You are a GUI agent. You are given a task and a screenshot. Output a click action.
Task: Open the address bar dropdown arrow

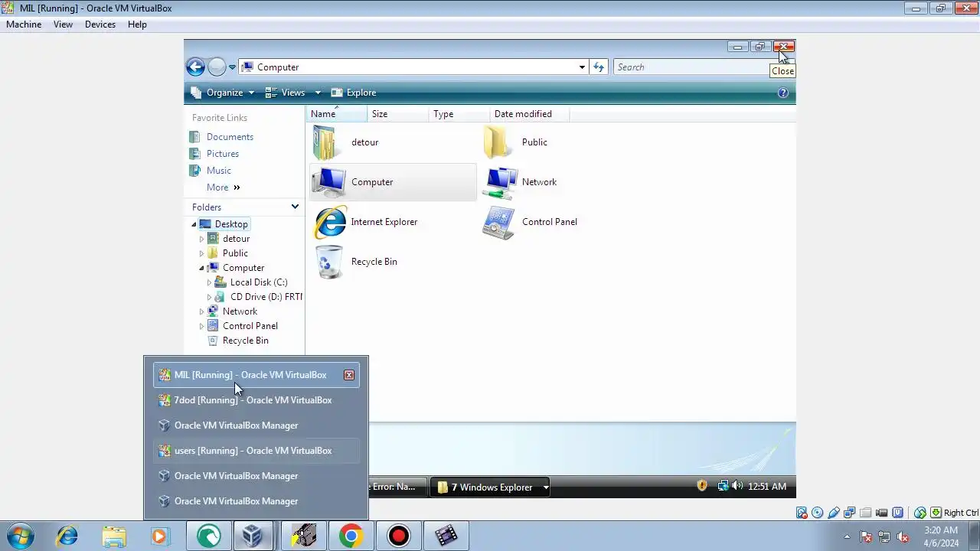tap(582, 67)
